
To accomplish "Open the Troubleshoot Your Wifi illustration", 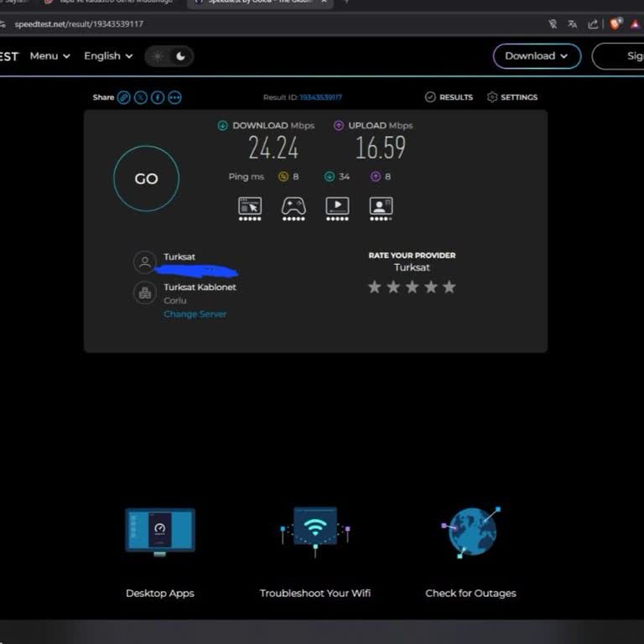I will coord(315,532).
